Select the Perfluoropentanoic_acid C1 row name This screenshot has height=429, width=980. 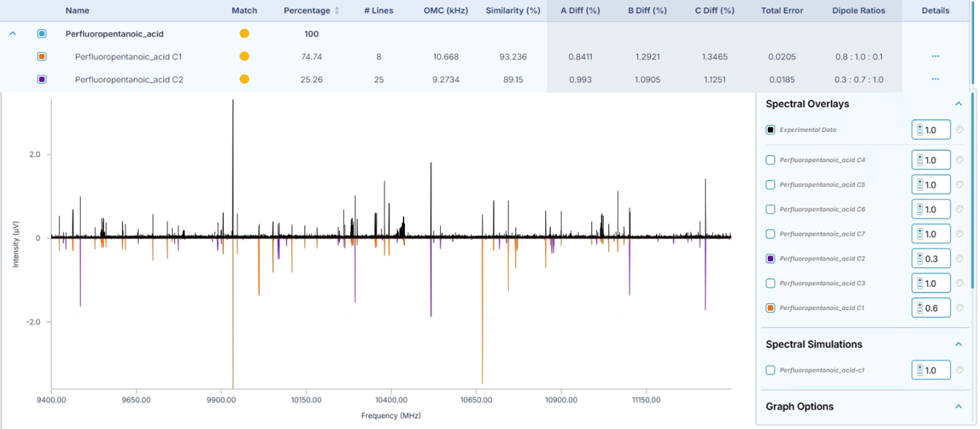pyautogui.click(x=128, y=57)
